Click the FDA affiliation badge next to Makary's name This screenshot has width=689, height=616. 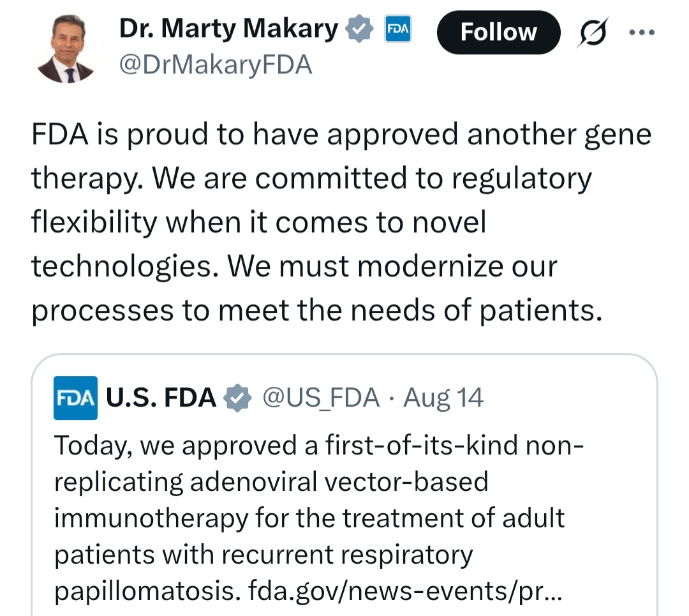[x=397, y=30]
